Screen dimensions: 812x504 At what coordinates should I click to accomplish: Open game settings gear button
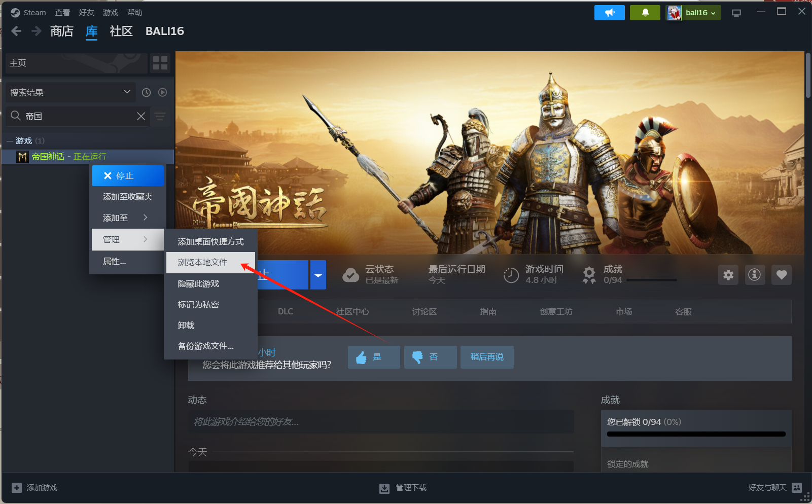(x=728, y=275)
